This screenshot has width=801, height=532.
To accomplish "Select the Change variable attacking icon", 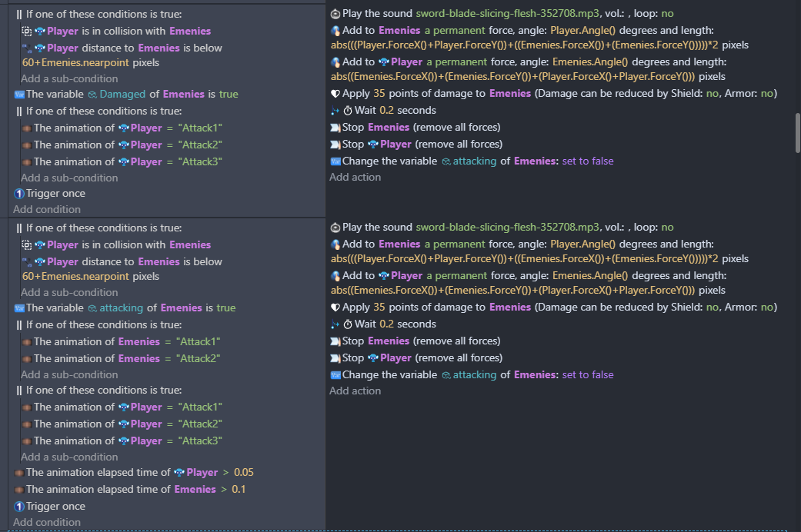I will pos(335,161).
